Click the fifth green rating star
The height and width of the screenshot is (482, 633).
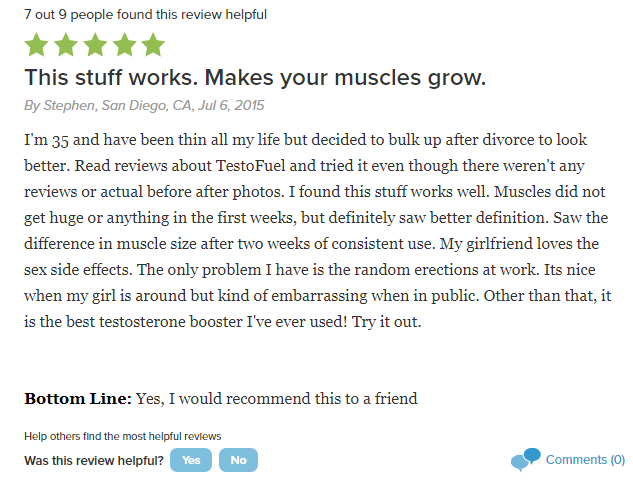tap(153, 44)
